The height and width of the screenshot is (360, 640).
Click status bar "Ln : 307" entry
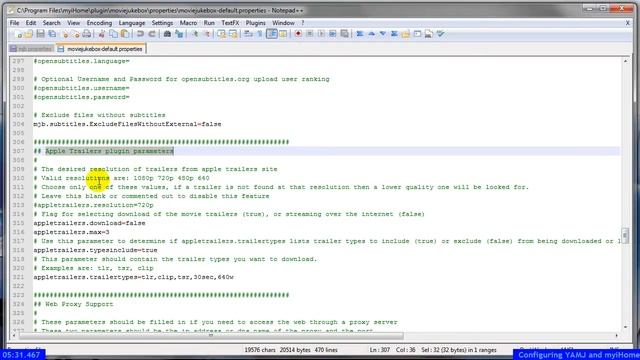point(380,350)
